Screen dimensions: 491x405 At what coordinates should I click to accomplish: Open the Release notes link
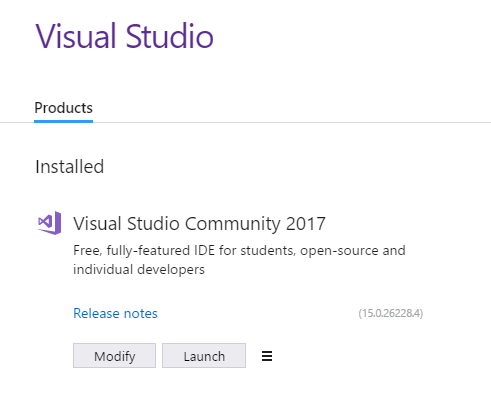point(115,313)
